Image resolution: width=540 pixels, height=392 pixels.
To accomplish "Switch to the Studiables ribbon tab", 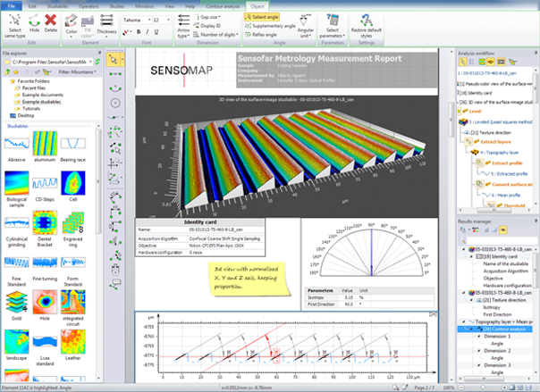I will 57,6.
